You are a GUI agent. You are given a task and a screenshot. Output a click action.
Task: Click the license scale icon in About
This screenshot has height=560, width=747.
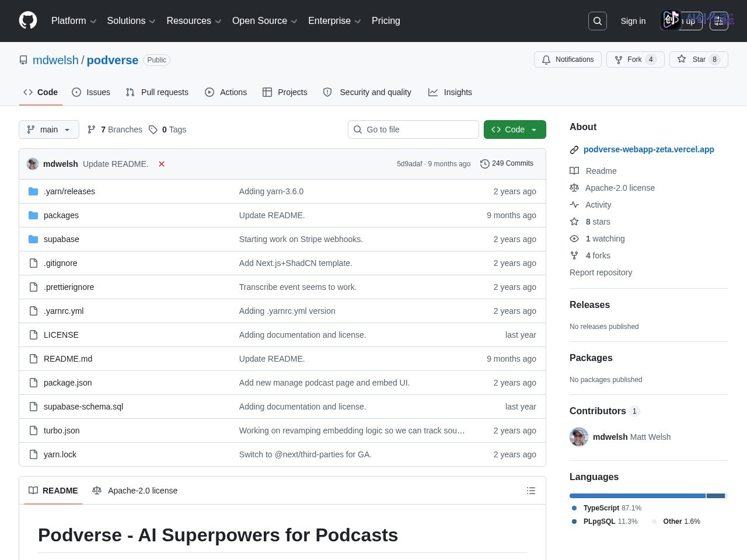[x=574, y=188]
